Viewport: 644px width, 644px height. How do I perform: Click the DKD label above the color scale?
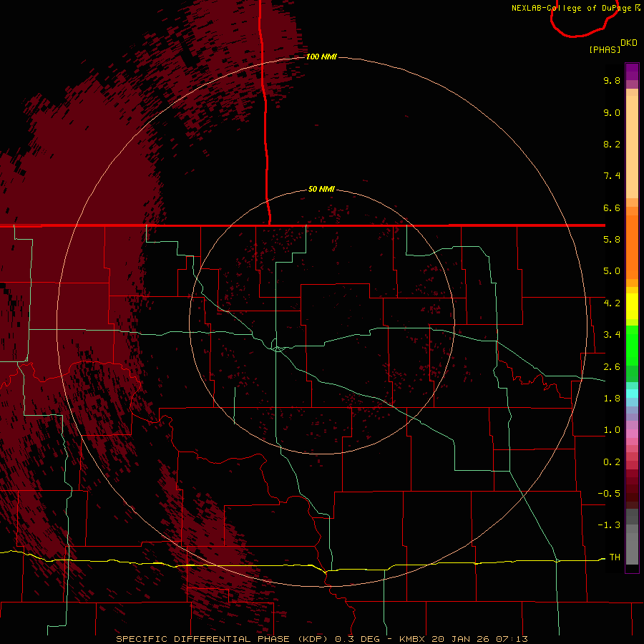tap(629, 43)
